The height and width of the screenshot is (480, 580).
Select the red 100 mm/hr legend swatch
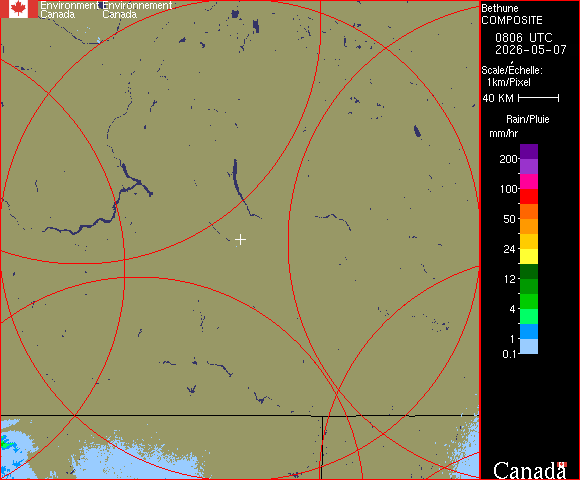[x=529, y=196]
